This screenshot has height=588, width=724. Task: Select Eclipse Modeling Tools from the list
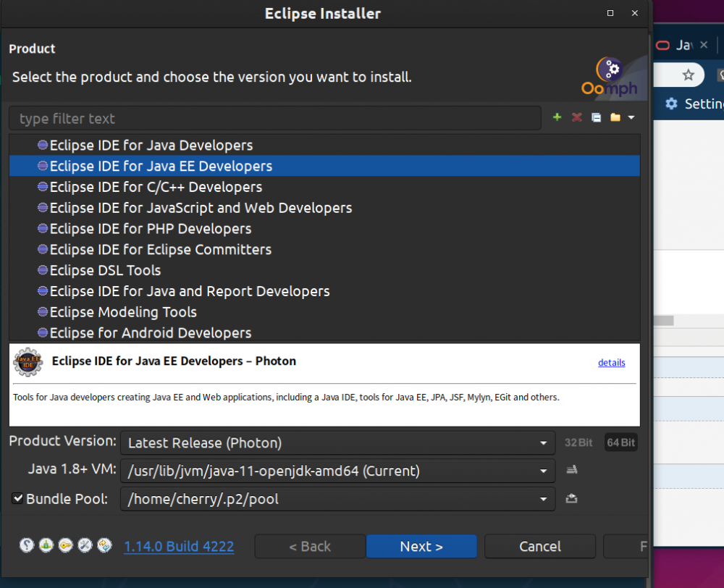pyautogui.click(x=123, y=312)
